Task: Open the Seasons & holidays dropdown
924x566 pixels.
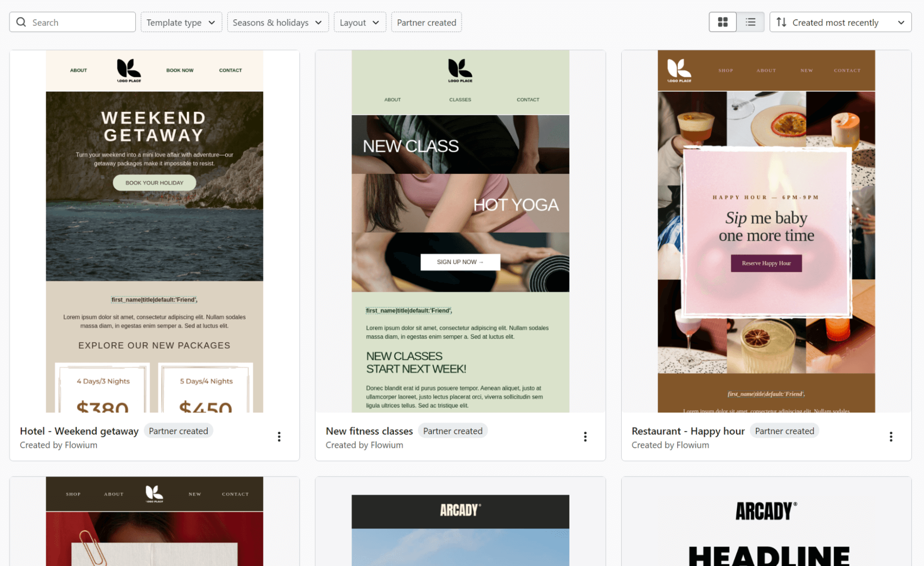Action: coord(278,22)
